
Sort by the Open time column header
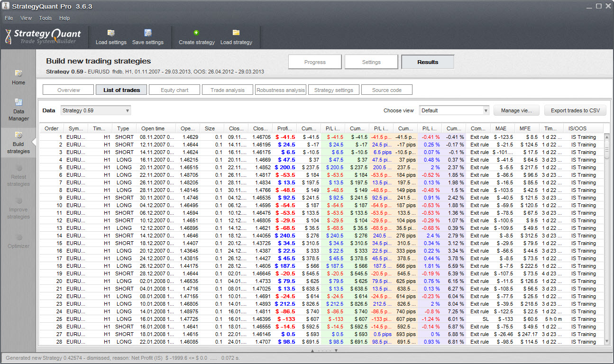156,128
